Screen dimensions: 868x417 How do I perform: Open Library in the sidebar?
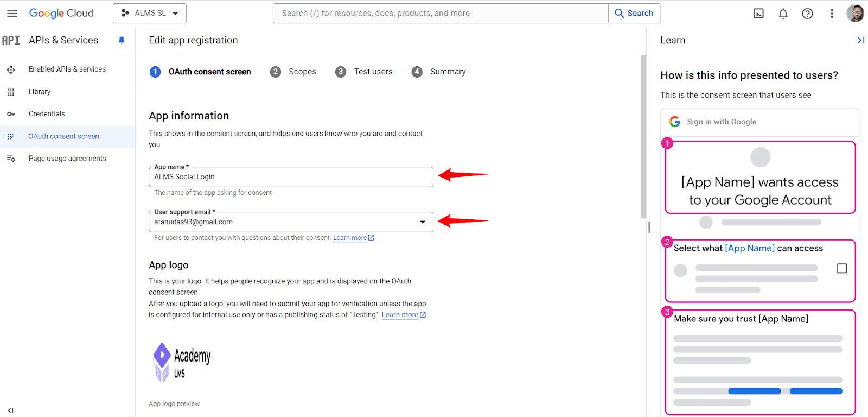[40, 92]
